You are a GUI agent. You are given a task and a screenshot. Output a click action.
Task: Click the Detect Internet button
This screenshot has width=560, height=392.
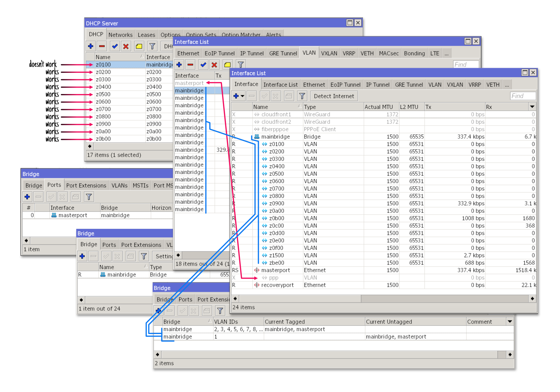334,96
